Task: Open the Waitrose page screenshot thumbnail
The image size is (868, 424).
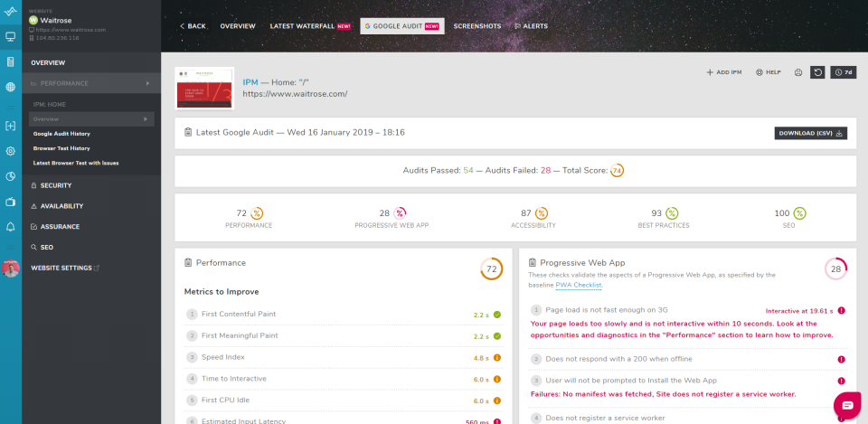Action: coord(204,88)
